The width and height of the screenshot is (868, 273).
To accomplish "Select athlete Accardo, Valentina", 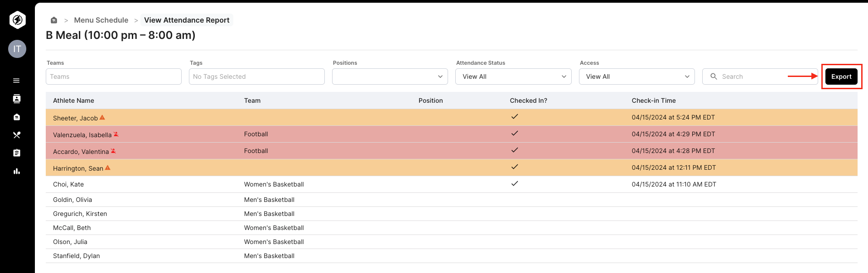I will (x=81, y=152).
